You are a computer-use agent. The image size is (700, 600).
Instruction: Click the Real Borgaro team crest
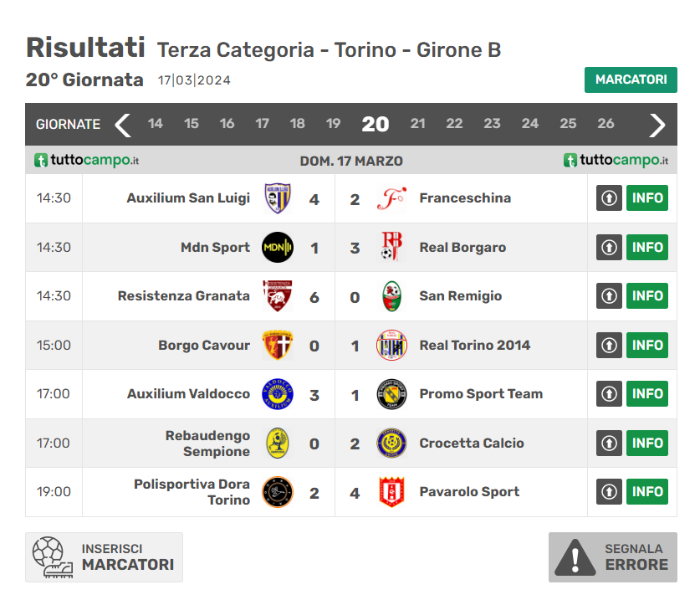391,248
